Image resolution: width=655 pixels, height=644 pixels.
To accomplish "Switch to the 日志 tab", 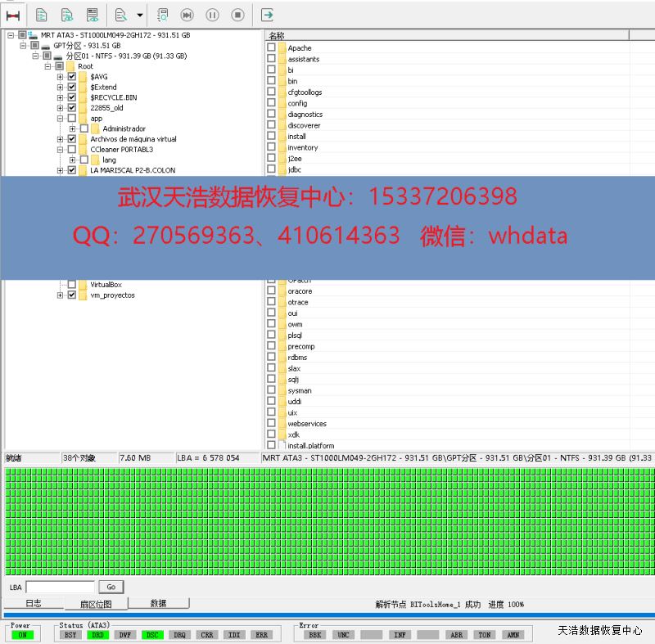I will pos(33,603).
